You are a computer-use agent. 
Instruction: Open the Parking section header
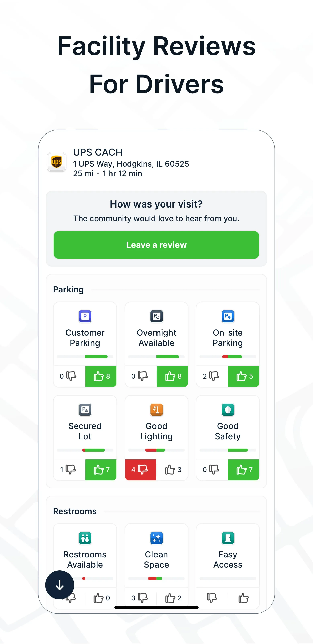[x=68, y=289]
